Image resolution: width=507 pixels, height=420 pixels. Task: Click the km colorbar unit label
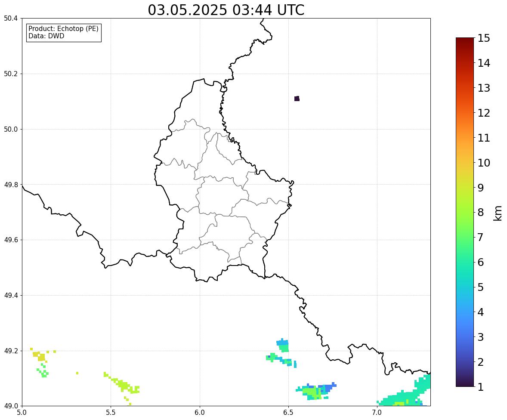click(x=498, y=213)
